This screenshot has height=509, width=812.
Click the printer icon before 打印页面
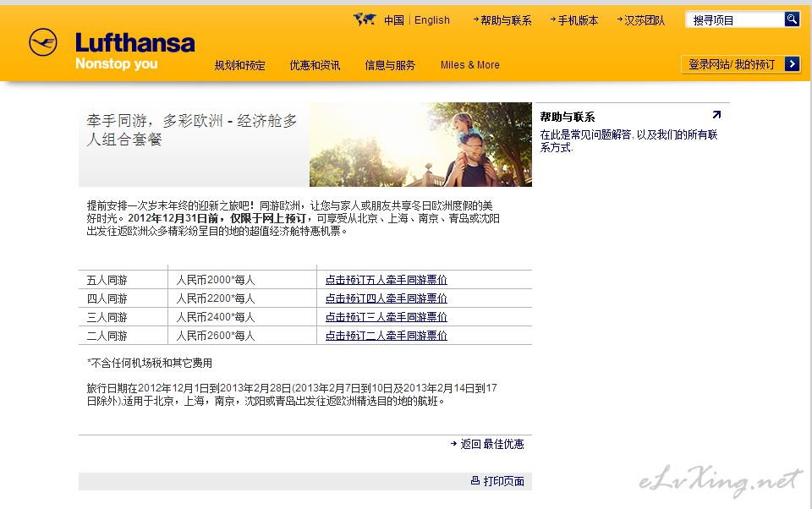tap(475, 480)
